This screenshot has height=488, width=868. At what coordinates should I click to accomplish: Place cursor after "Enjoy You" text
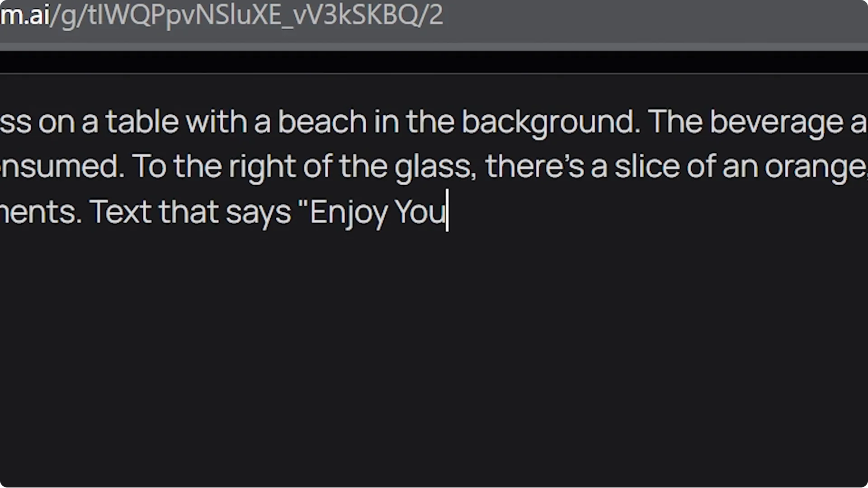(x=447, y=211)
